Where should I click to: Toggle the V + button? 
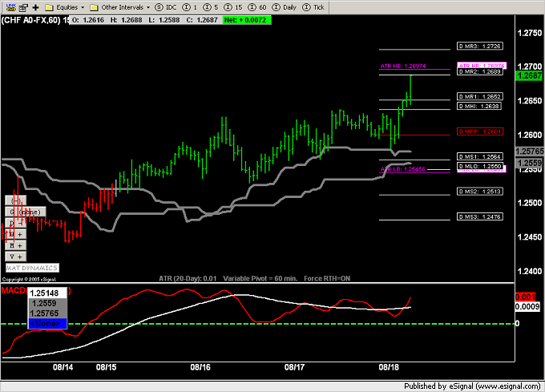16,257
